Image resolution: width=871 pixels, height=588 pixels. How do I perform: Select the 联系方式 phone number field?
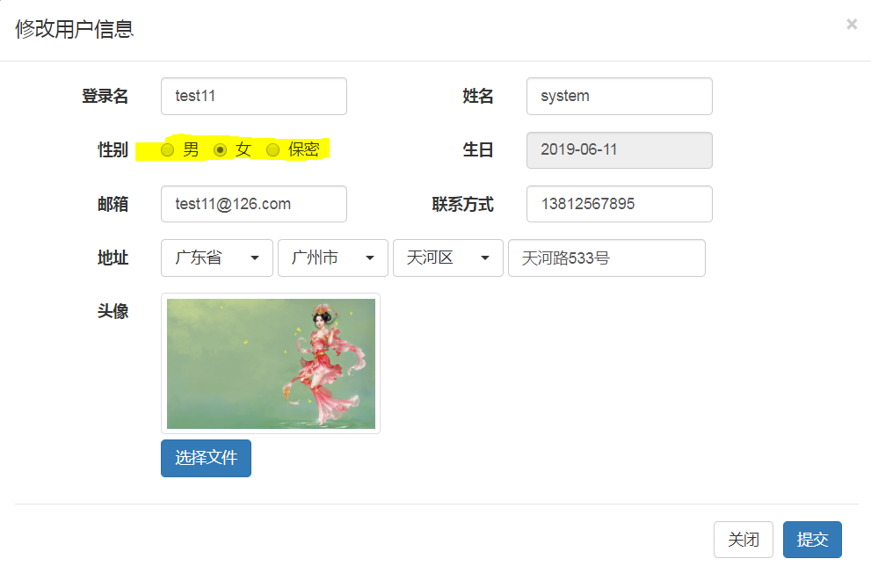click(619, 204)
